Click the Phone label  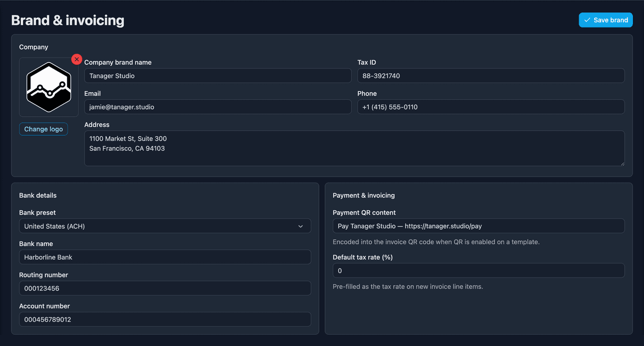coord(367,94)
